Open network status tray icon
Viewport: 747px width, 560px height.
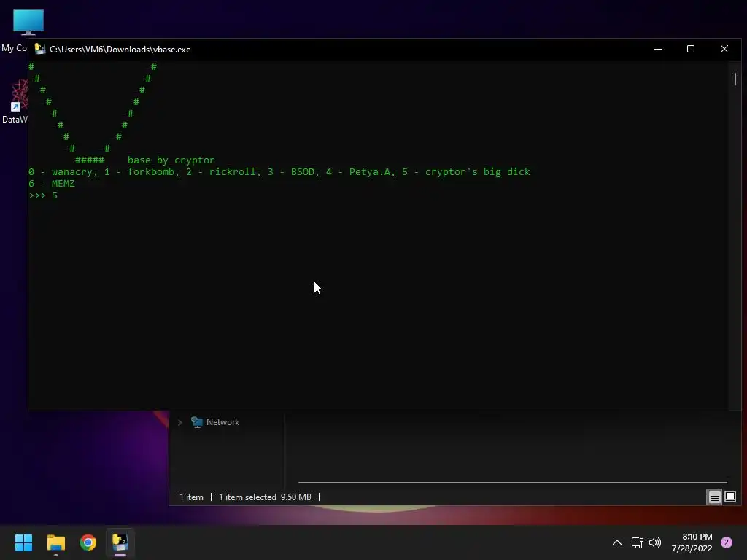click(637, 542)
